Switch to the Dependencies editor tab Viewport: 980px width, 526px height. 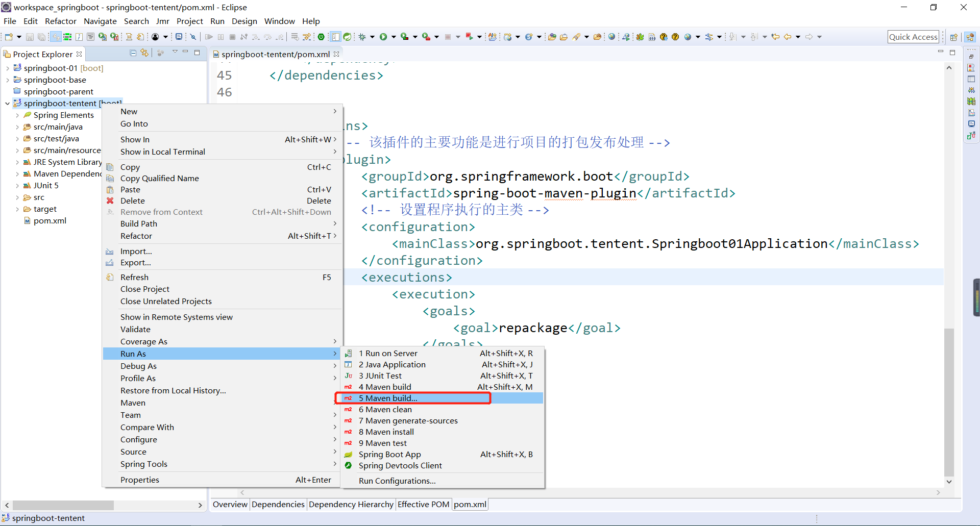tap(278, 504)
